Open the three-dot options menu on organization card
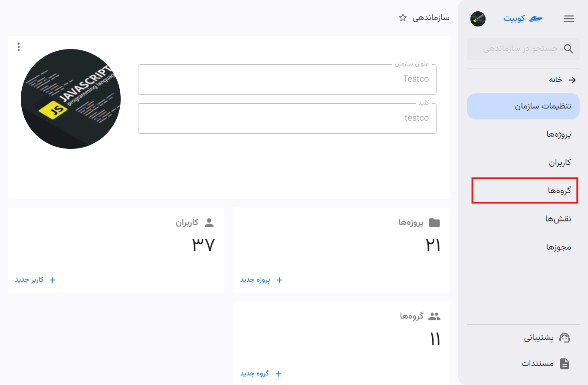The image size is (588, 385). (18, 47)
